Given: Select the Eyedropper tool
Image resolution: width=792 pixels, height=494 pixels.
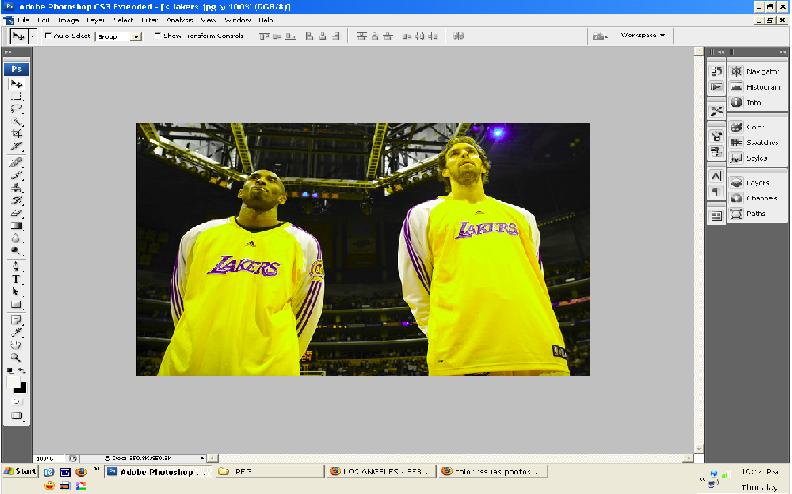Looking at the screenshot, I should pyautogui.click(x=16, y=333).
